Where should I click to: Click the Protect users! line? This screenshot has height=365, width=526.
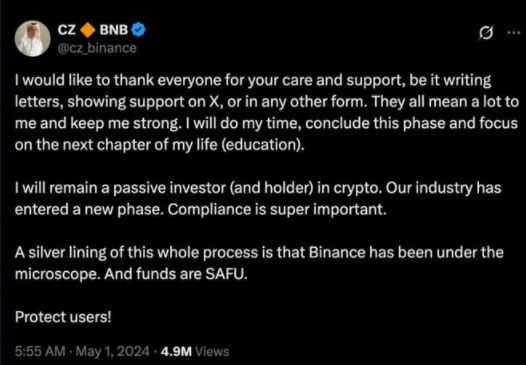(63, 317)
